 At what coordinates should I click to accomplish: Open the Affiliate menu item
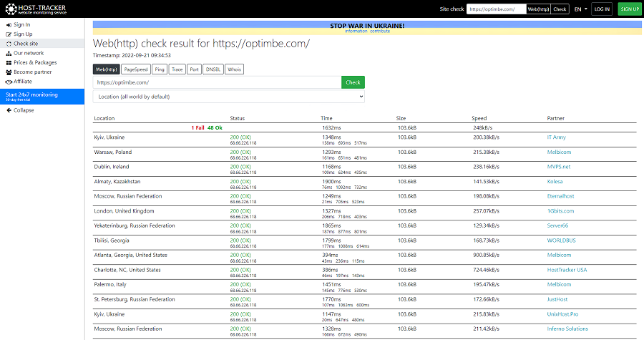[x=23, y=82]
